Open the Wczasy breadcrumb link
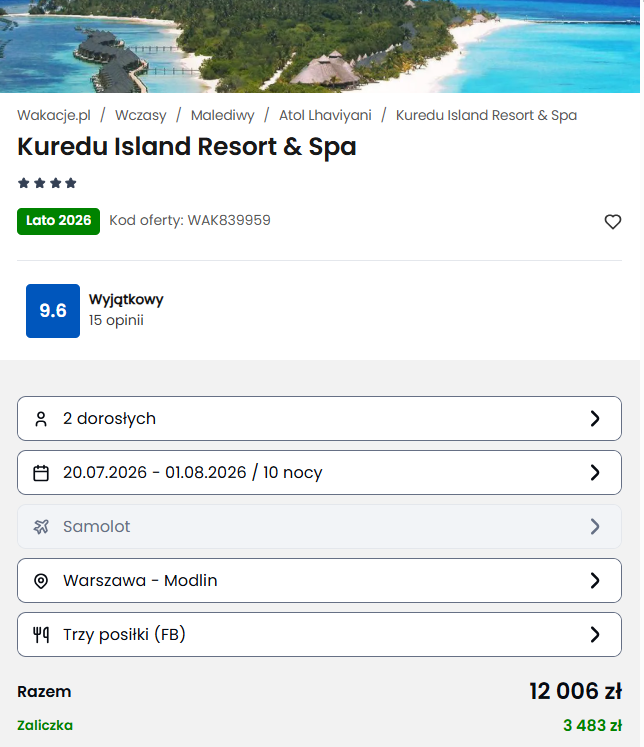The height and width of the screenshot is (747, 644). (x=140, y=115)
